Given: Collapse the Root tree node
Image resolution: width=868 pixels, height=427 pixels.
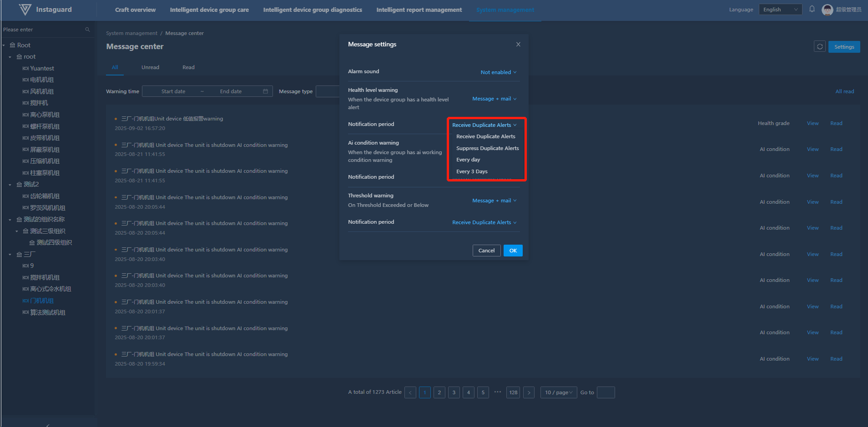Looking at the screenshot, I should point(4,45).
